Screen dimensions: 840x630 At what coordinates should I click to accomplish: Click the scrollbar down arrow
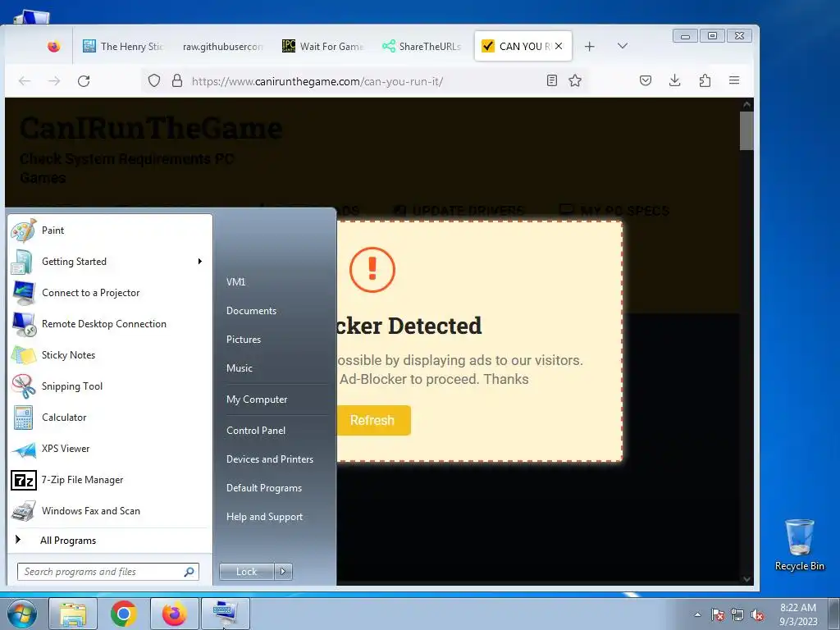click(x=746, y=578)
